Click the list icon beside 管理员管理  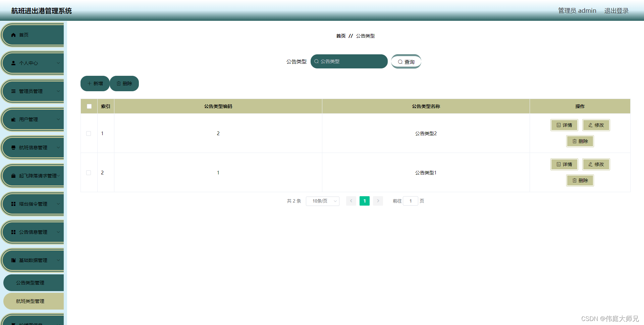13,91
